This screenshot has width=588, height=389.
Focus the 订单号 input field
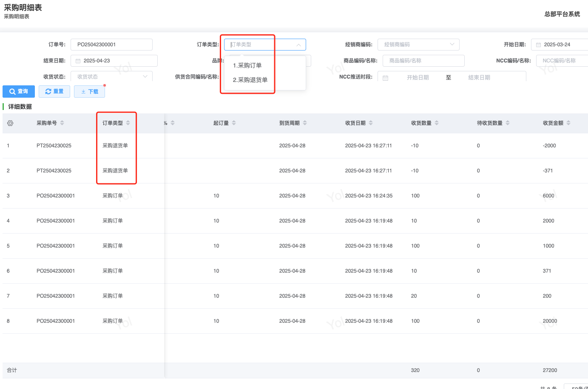(111, 45)
